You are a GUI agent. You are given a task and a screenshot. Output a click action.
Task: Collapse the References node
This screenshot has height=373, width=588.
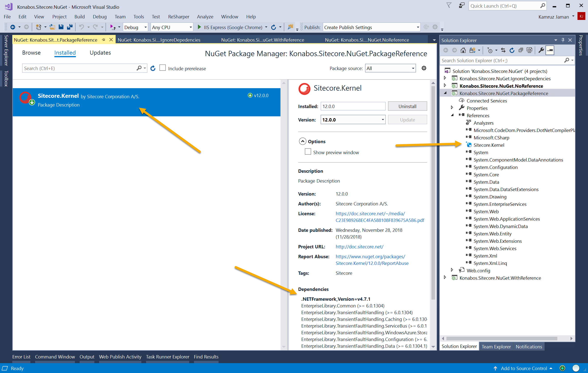pyautogui.click(x=452, y=115)
